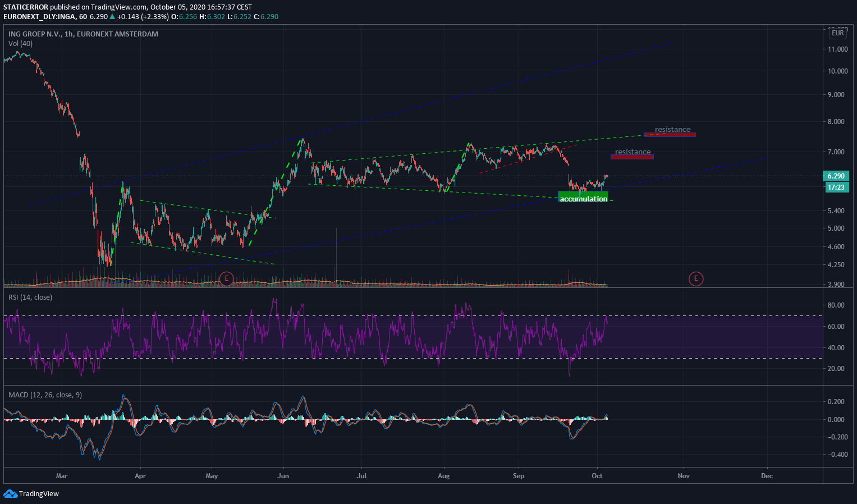Click the 11.000 price axis label
The height and width of the screenshot is (504, 857).
point(837,49)
